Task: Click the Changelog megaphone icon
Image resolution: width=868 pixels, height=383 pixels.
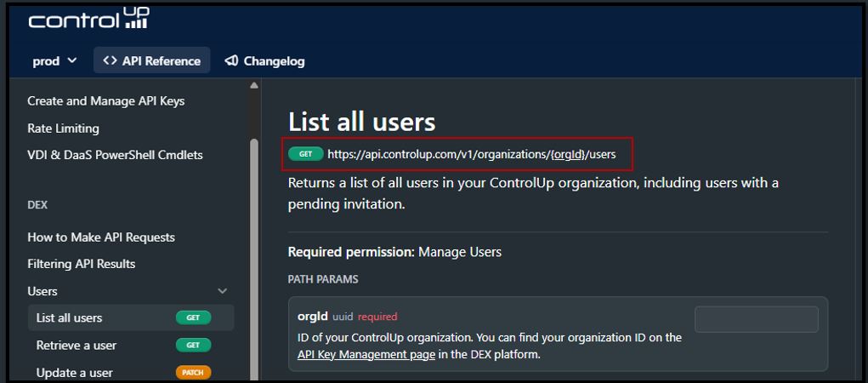Action: pyautogui.click(x=231, y=61)
